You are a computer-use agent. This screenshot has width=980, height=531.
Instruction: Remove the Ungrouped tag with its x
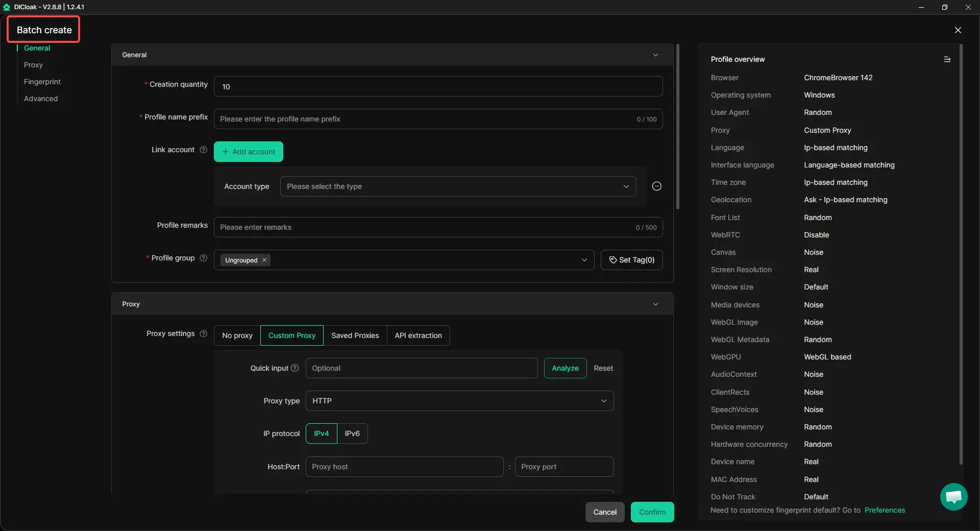264,260
